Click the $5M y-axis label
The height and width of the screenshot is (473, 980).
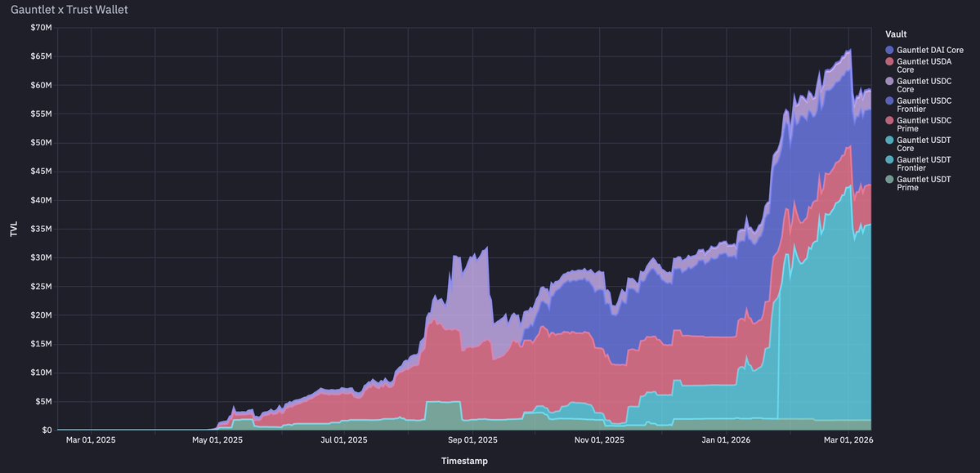point(43,402)
